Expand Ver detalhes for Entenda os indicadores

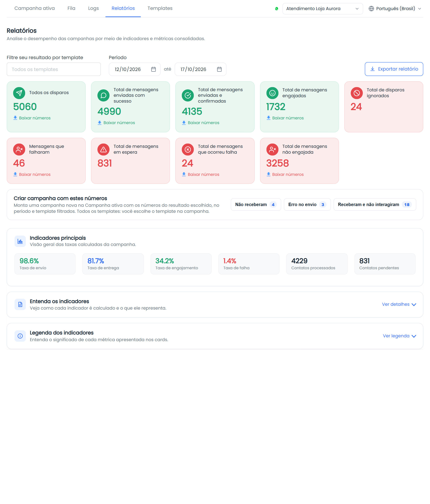399,304
